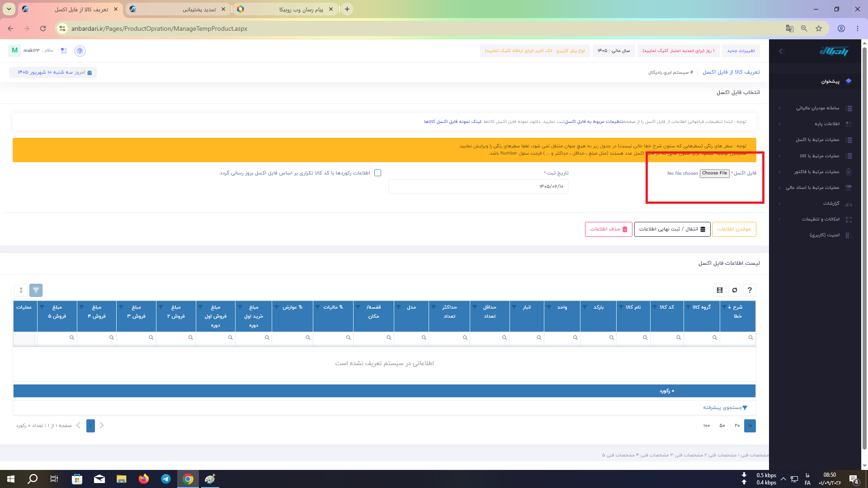
Task: Click the credit renewal ۱ روز notice
Action: coord(679,51)
